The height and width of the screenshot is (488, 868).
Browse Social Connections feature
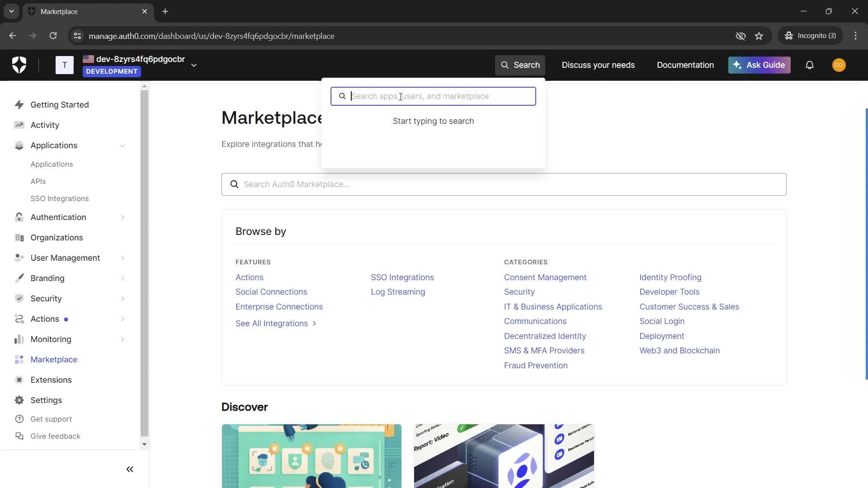click(x=271, y=292)
